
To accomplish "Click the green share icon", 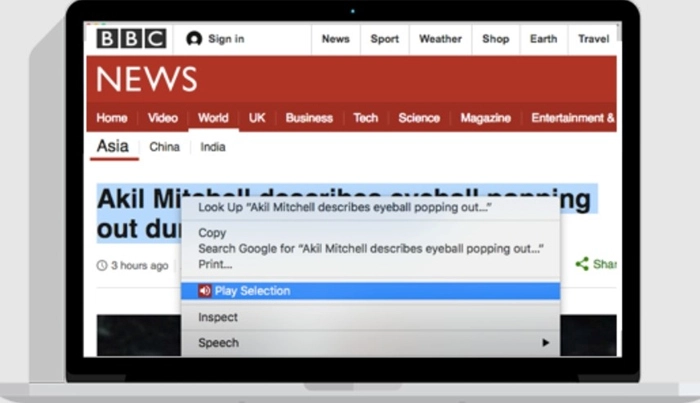I will pos(582,264).
